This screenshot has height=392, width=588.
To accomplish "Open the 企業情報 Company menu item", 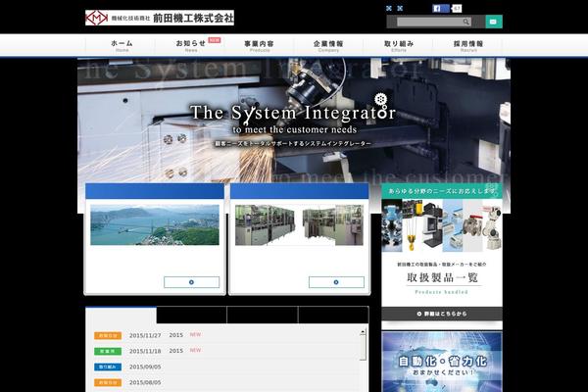I will (x=328, y=45).
